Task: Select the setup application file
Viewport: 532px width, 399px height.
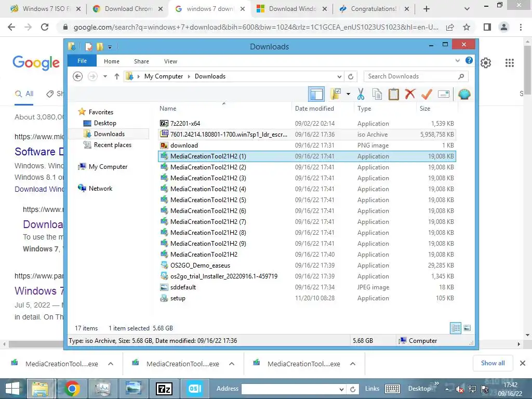Action: click(x=307, y=298)
